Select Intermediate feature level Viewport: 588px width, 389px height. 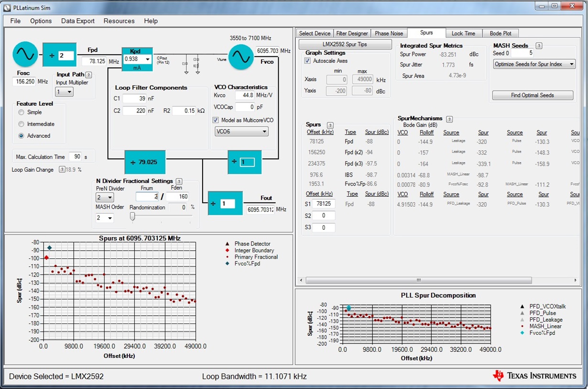coord(21,124)
